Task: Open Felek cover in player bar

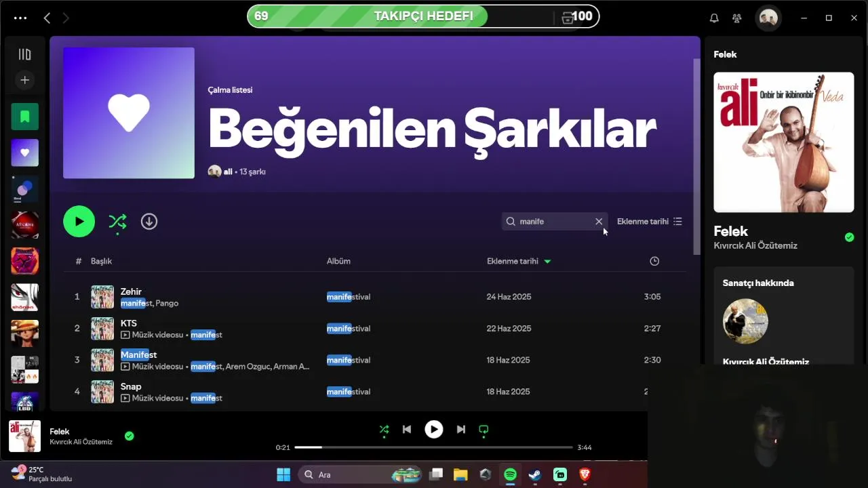Action: [x=24, y=436]
